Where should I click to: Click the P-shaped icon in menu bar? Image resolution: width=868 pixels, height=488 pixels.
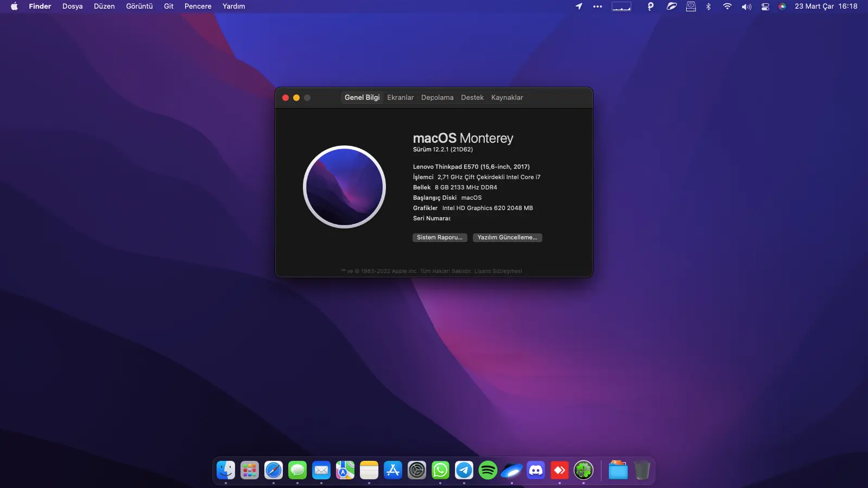pos(650,7)
